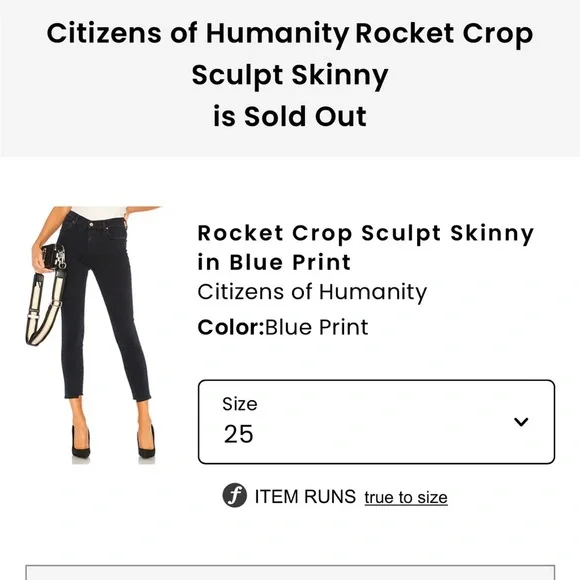
Task: Click the "Rocket Crop Sculpt Skinny" product title
Action: point(365,234)
